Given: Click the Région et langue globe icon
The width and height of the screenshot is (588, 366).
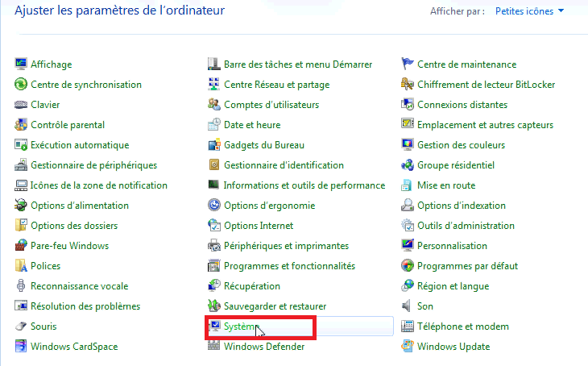Looking at the screenshot, I should [x=408, y=286].
